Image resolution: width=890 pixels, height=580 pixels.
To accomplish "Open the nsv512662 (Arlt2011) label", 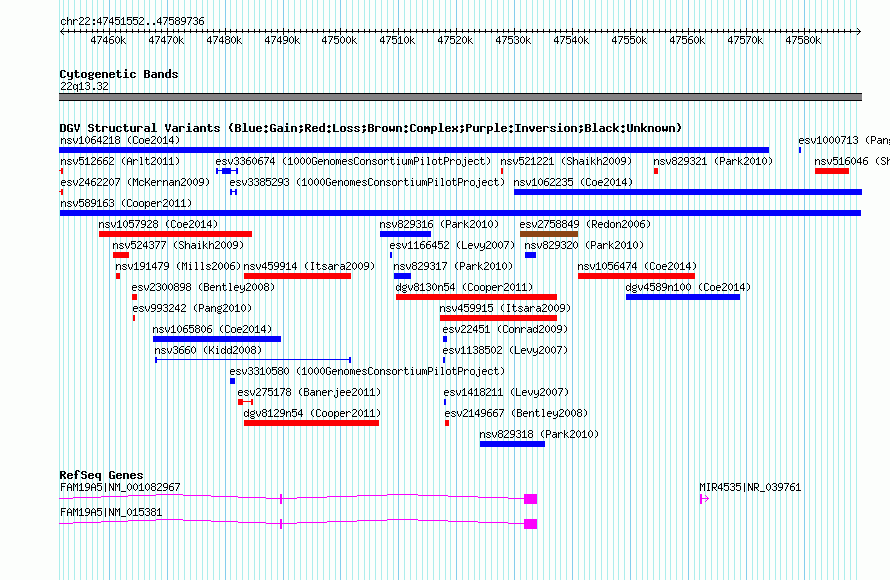I will [120, 161].
